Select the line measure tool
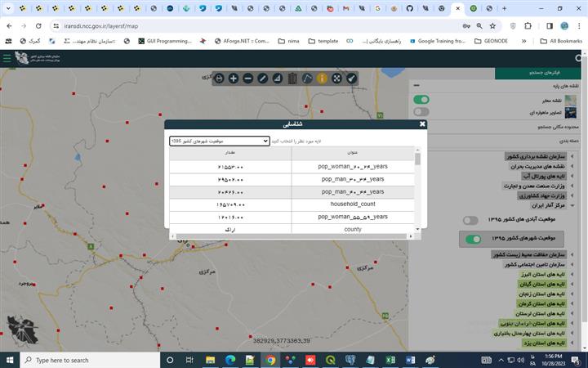This screenshot has height=368, width=588. click(263, 79)
